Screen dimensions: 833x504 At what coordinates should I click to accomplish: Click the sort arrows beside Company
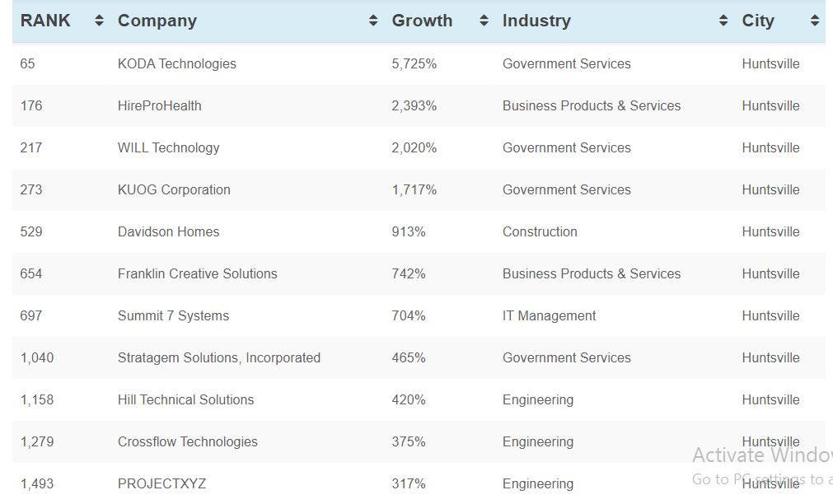point(373,21)
